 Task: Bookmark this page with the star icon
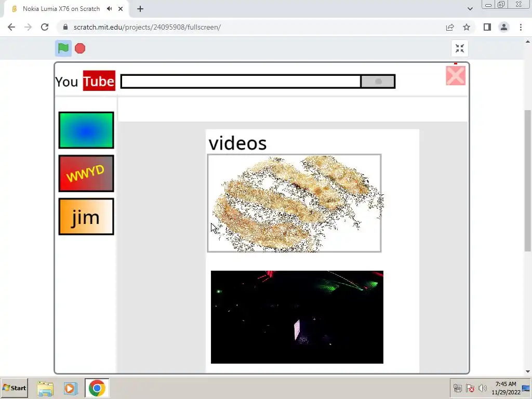467,27
